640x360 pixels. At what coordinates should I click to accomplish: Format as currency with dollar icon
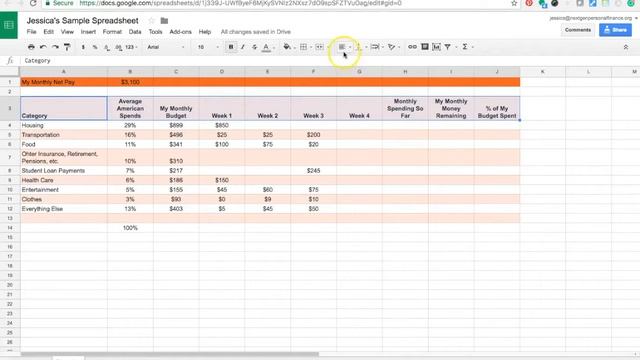coord(83,47)
